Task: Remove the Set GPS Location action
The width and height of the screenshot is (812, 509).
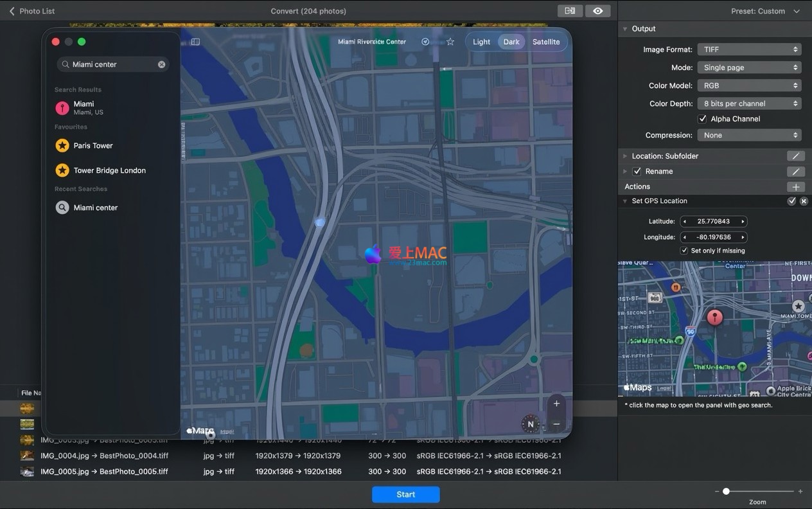Action: [x=804, y=201]
